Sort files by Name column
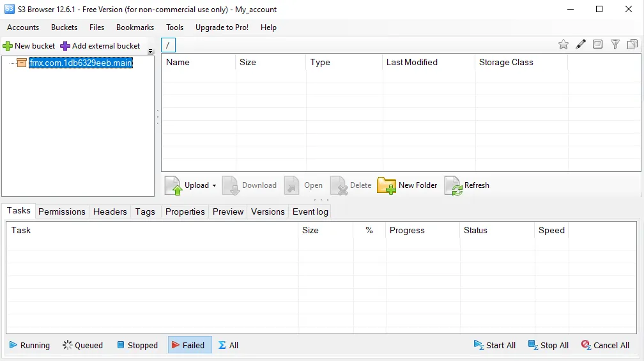 [x=199, y=63]
